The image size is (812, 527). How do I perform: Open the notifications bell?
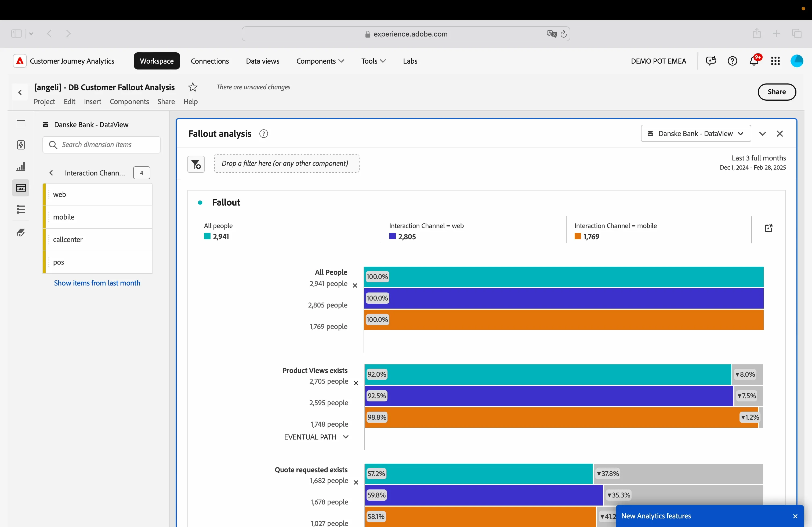754,61
